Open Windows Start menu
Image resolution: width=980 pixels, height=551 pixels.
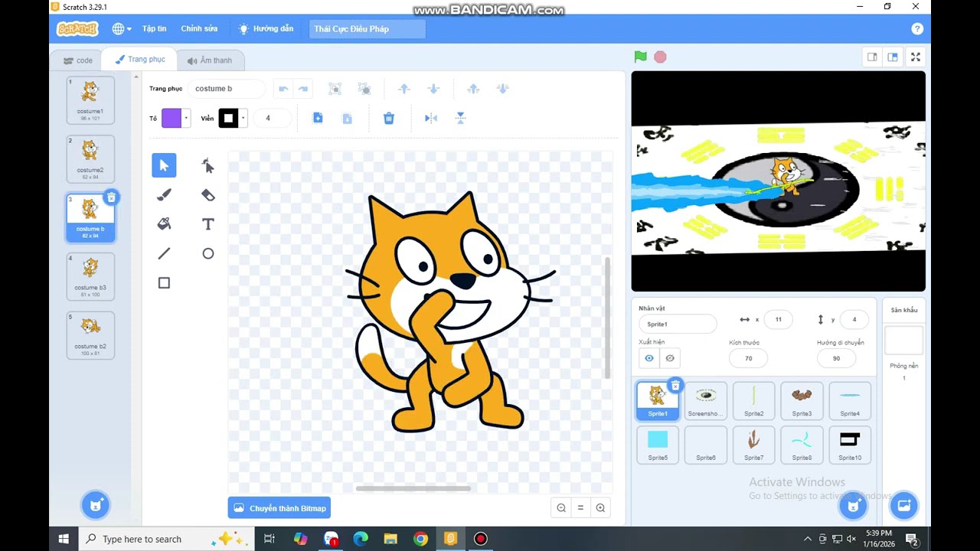click(64, 539)
